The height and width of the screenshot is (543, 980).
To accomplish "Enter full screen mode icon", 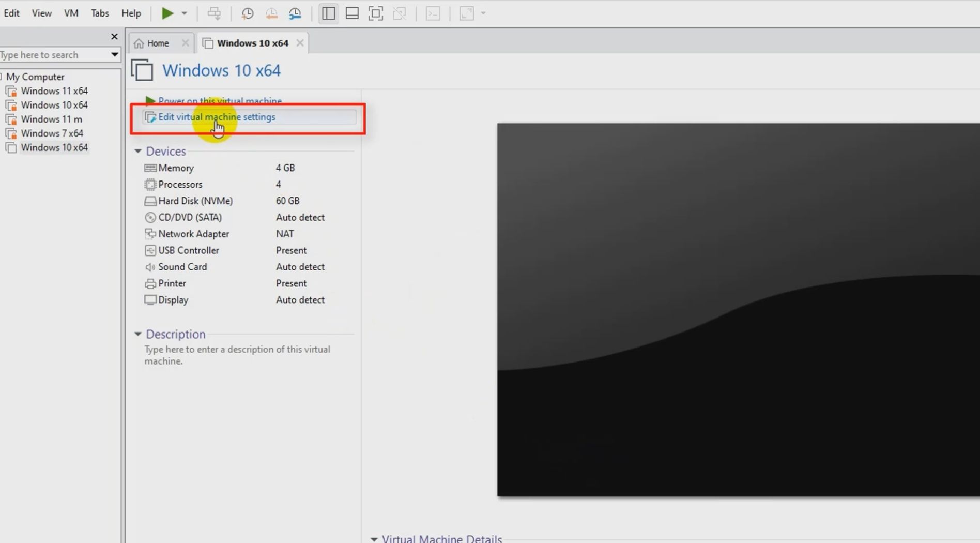I will pyautogui.click(x=376, y=13).
